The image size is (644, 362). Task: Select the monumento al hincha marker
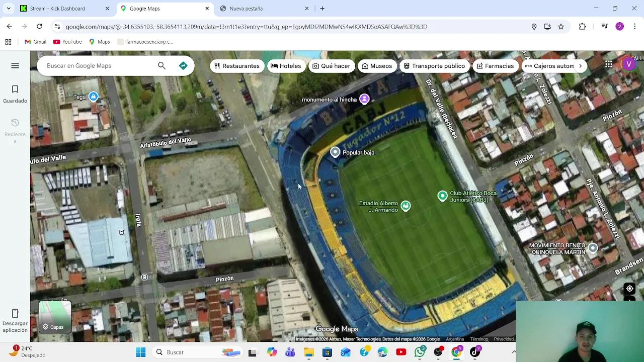click(x=364, y=99)
